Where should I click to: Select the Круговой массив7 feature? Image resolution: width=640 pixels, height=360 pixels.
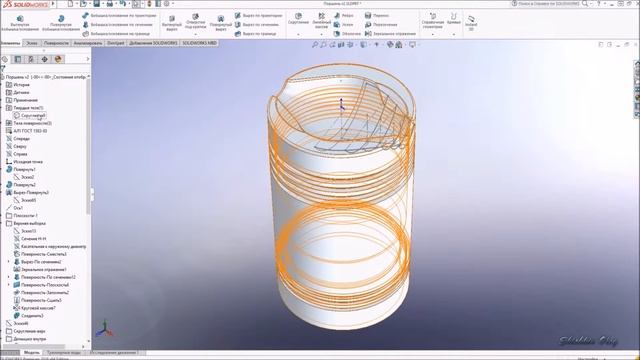[x=35, y=308]
